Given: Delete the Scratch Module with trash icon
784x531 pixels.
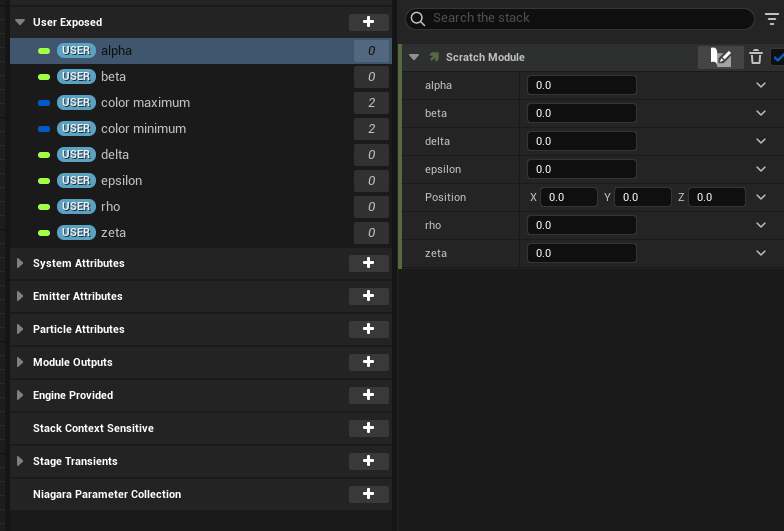Looking at the screenshot, I should tap(756, 58).
